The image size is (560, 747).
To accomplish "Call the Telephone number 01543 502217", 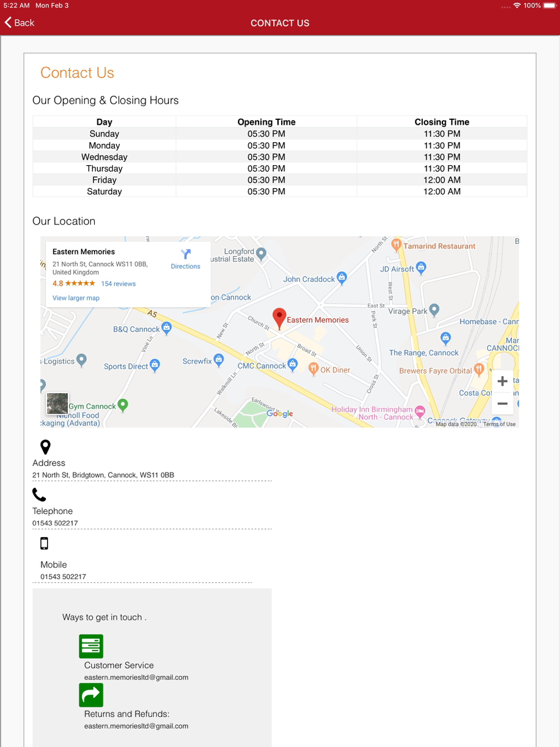I will pyautogui.click(x=55, y=523).
